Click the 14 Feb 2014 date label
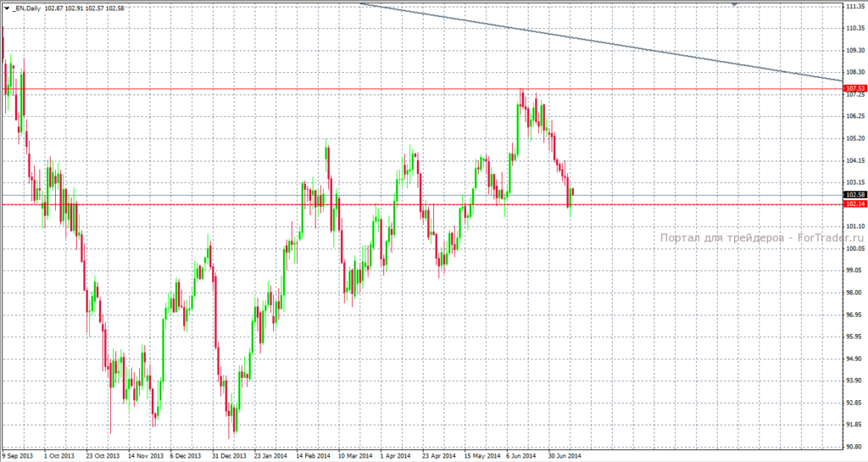Screen dimensions: 868x462 pos(314,456)
